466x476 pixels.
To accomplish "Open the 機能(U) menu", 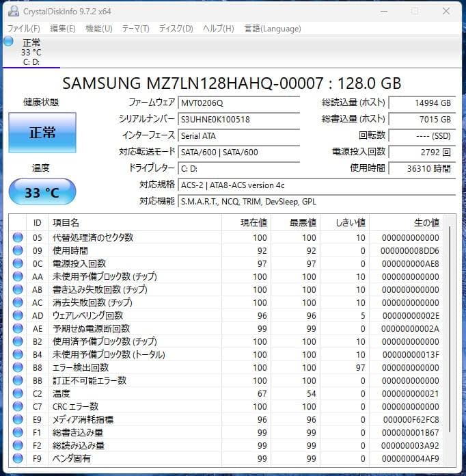I will (99, 29).
